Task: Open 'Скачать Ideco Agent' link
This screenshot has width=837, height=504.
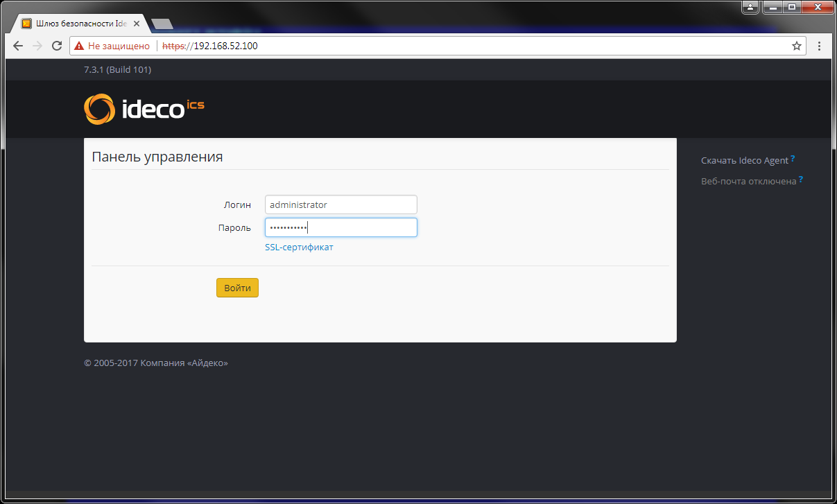Action: coord(745,161)
